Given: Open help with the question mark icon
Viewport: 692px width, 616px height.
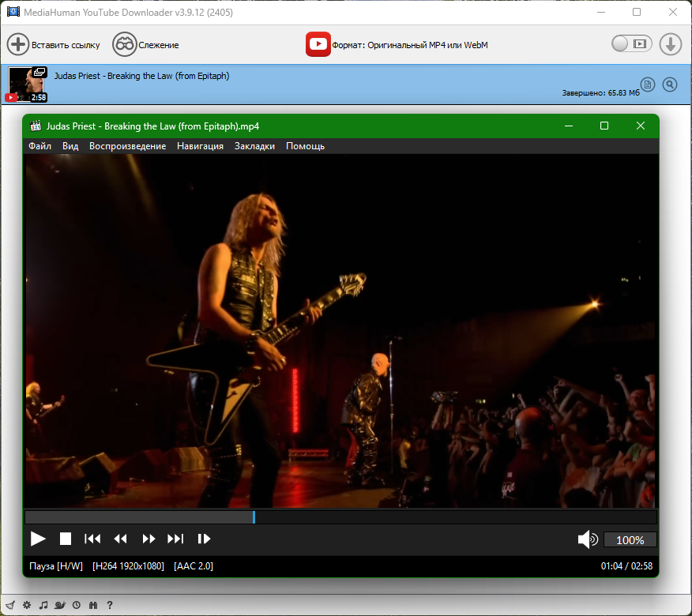Looking at the screenshot, I should [110, 605].
